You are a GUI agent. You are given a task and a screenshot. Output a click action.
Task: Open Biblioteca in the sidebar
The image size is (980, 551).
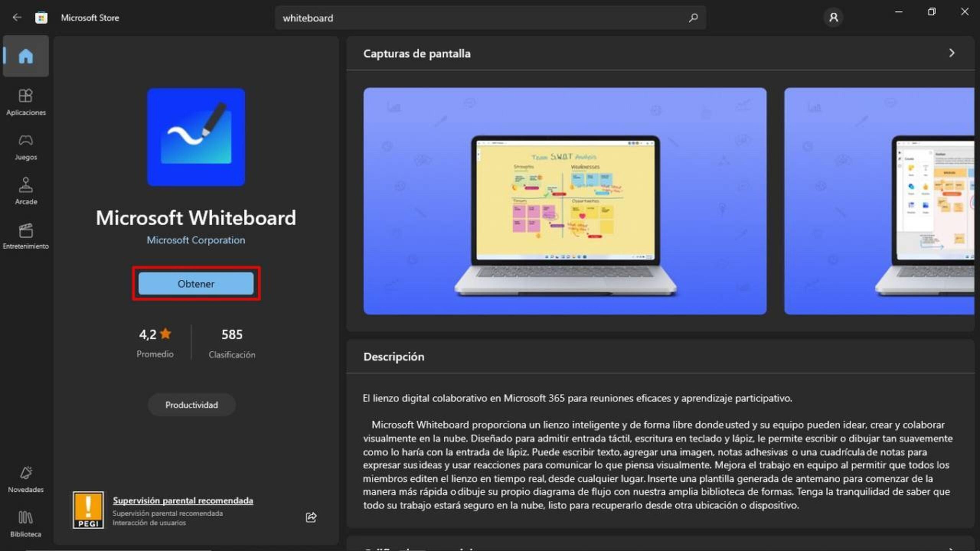(26, 524)
